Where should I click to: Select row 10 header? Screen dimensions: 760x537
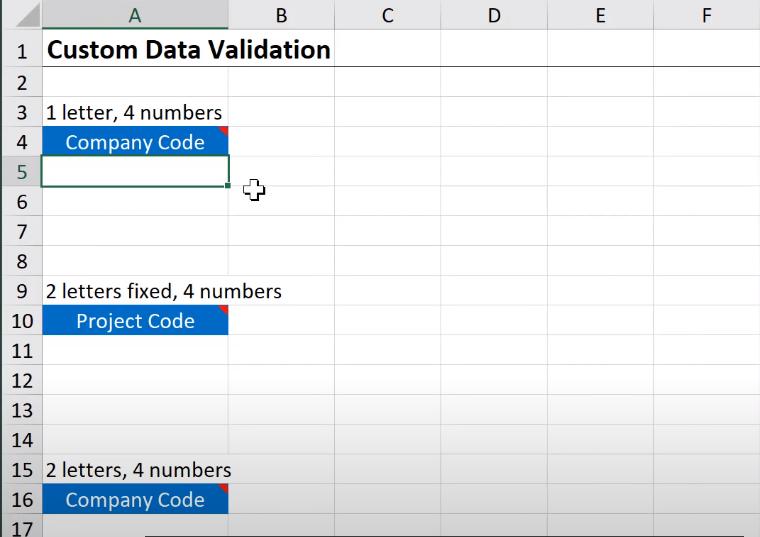click(21, 321)
